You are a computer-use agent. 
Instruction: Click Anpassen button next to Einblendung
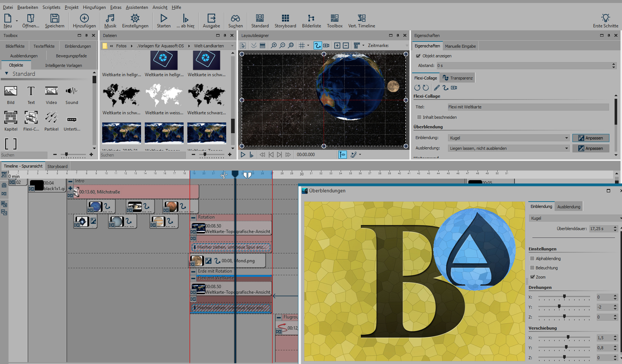591,138
